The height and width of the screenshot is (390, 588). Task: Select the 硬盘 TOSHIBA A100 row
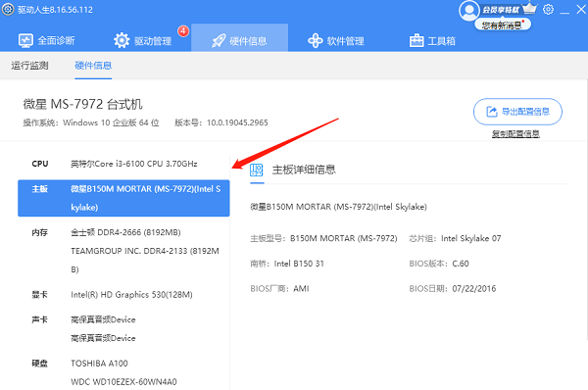[x=99, y=364]
